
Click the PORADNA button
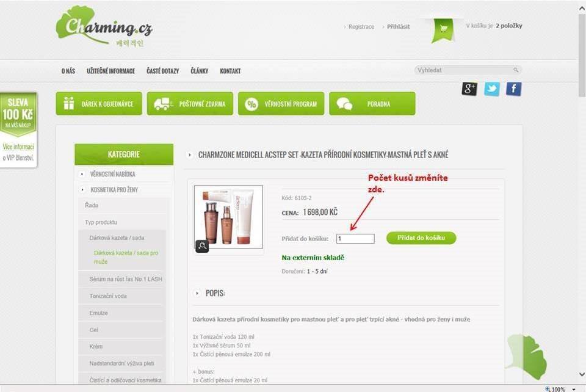click(372, 104)
